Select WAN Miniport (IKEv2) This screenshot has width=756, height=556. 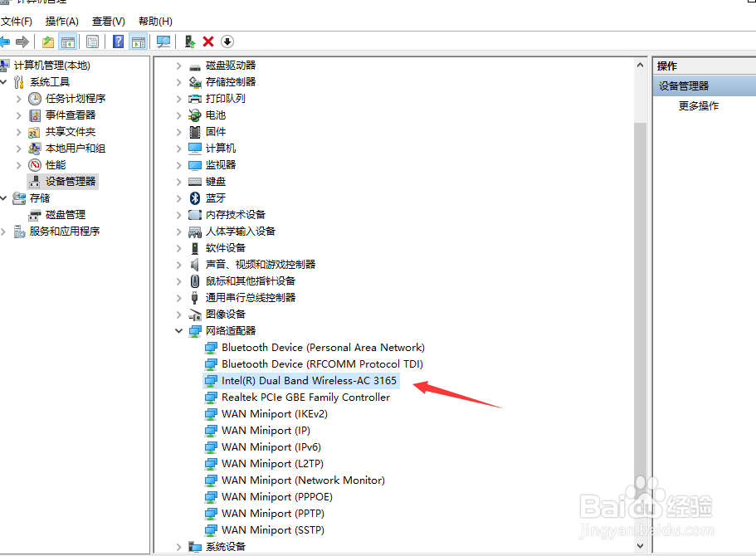point(275,414)
